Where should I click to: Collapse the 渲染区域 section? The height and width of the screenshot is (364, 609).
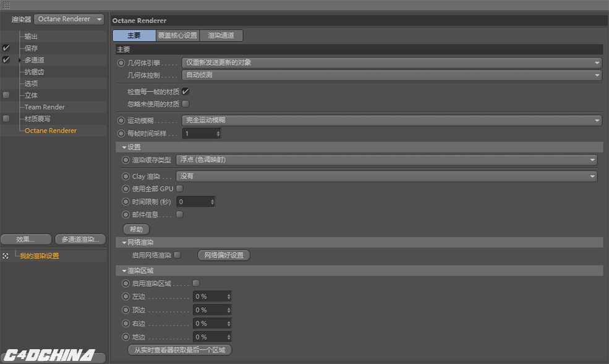click(124, 271)
